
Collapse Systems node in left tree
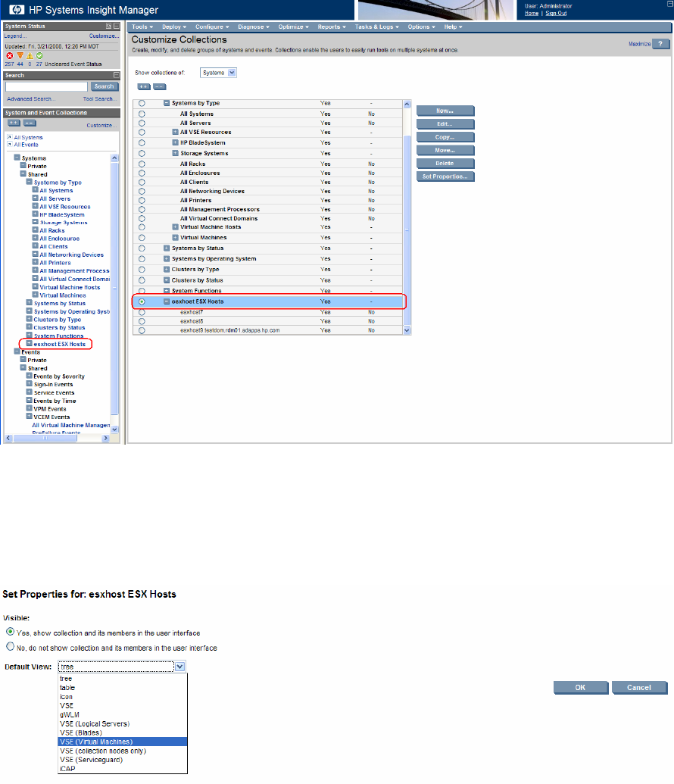pos(17,158)
